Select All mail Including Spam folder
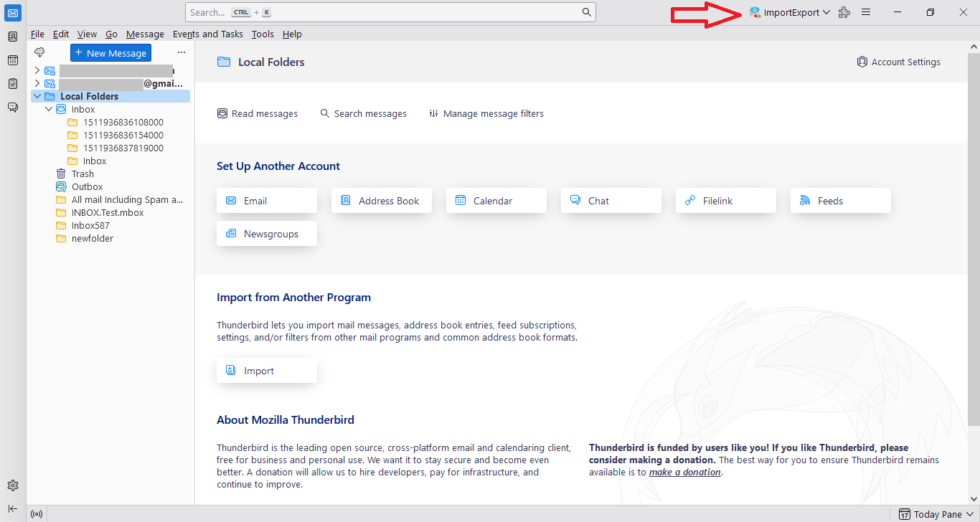The width and height of the screenshot is (980, 522). tap(128, 199)
